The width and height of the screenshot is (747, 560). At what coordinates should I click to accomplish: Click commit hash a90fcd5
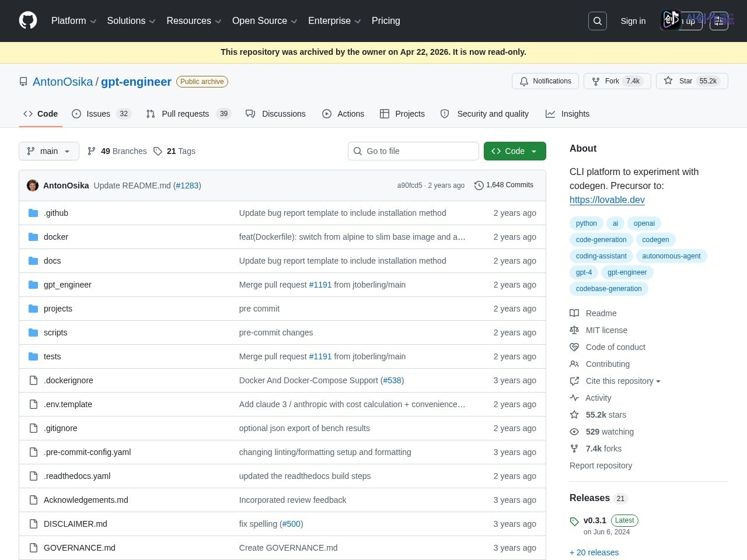coord(410,185)
